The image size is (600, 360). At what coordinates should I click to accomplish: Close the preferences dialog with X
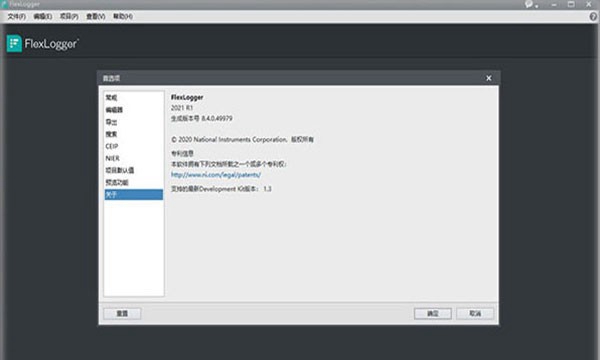[x=489, y=78]
